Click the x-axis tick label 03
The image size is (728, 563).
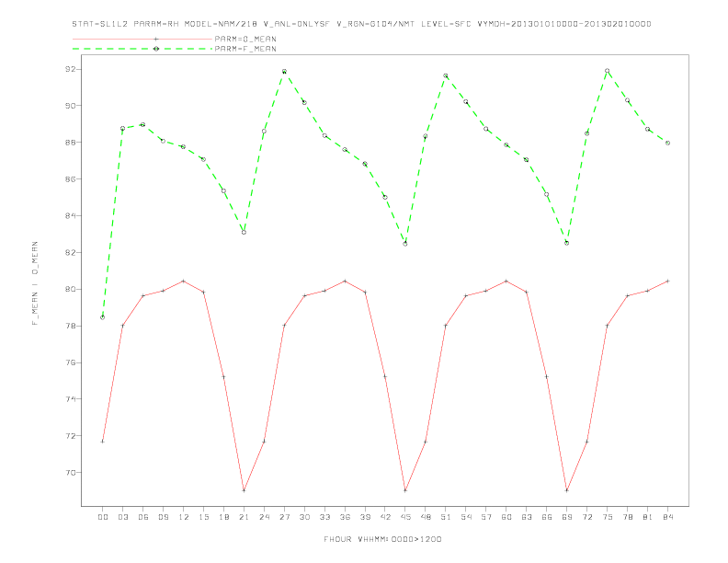(x=122, y=517)
